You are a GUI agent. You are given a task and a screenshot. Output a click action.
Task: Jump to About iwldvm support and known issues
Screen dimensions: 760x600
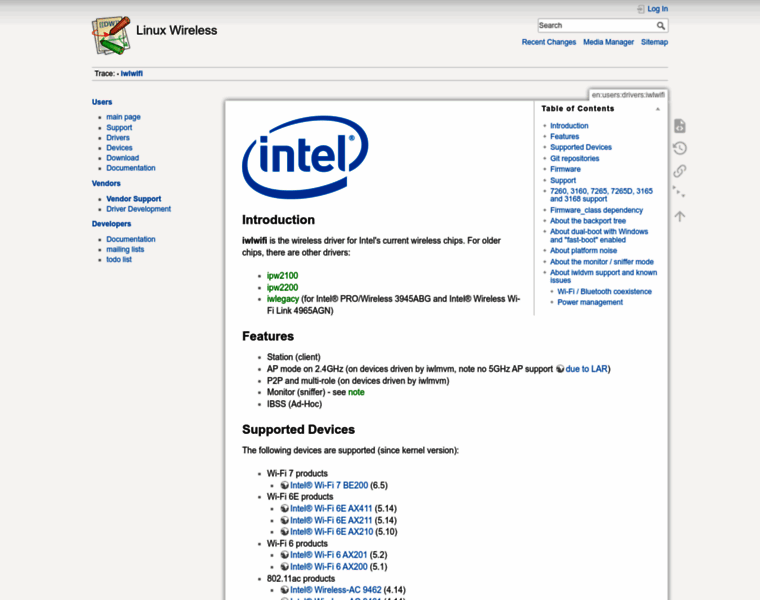click(603, 276)
